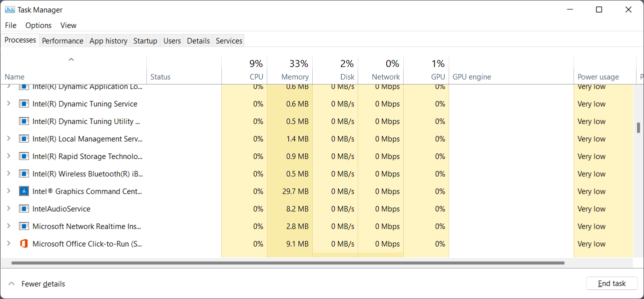This screenshot has height=299, width=644.
Task: Click the Intel Dynamic Tuning Service icon
Action: 24,104
